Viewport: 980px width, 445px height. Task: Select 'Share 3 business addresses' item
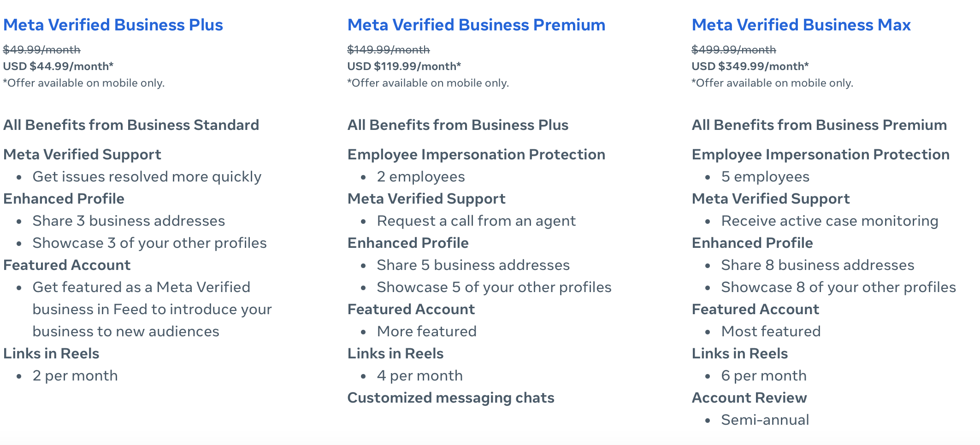[129, 221]
